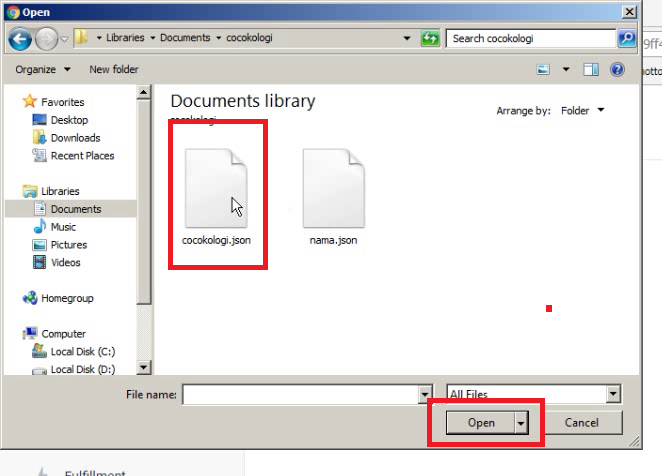Select Libraries in the breadcrumb path

(125, 38)
